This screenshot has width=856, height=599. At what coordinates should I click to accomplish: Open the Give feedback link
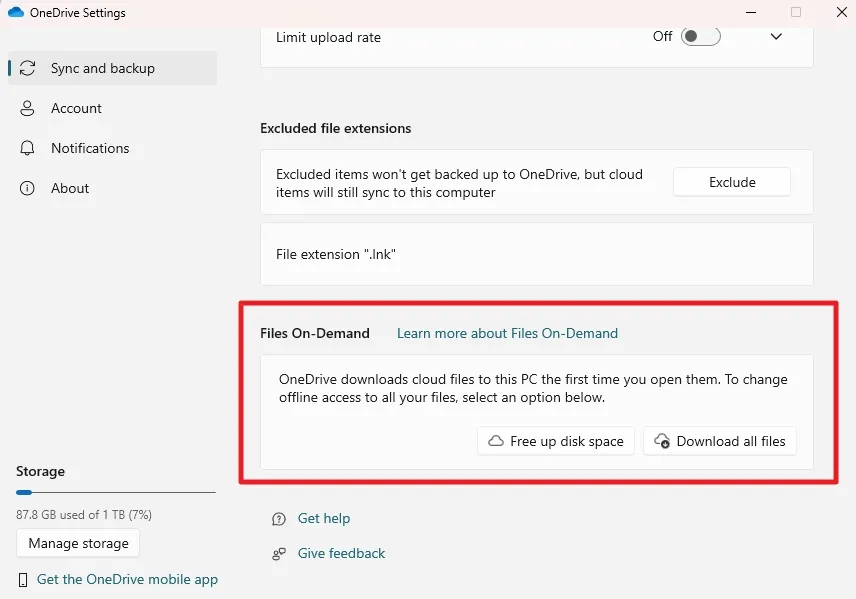[341, 553]
